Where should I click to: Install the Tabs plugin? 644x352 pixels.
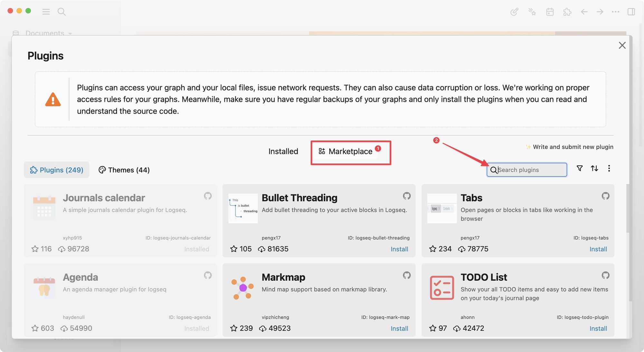pos(598,248)
